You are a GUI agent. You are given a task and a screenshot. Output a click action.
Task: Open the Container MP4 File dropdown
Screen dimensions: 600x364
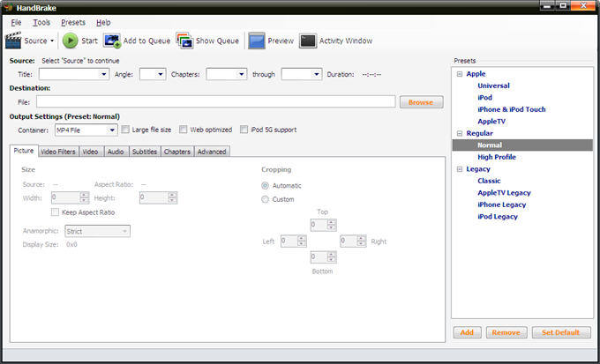point(86,130)
